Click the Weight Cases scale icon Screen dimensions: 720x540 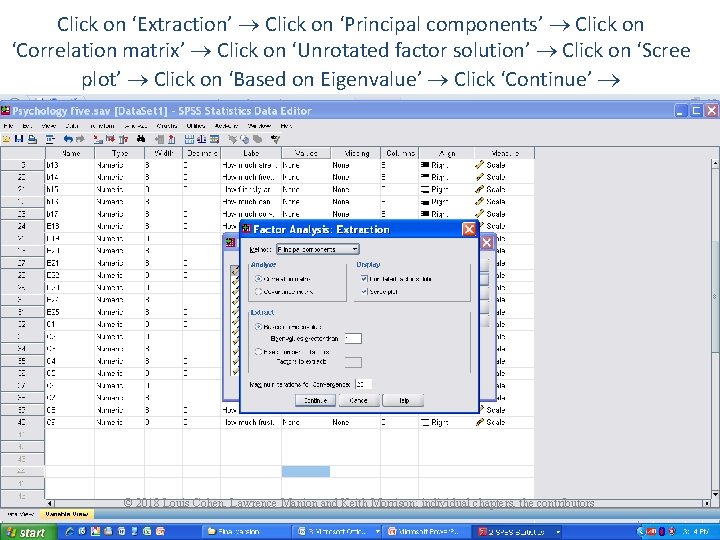pyautogui.click(x=202, y=139)
